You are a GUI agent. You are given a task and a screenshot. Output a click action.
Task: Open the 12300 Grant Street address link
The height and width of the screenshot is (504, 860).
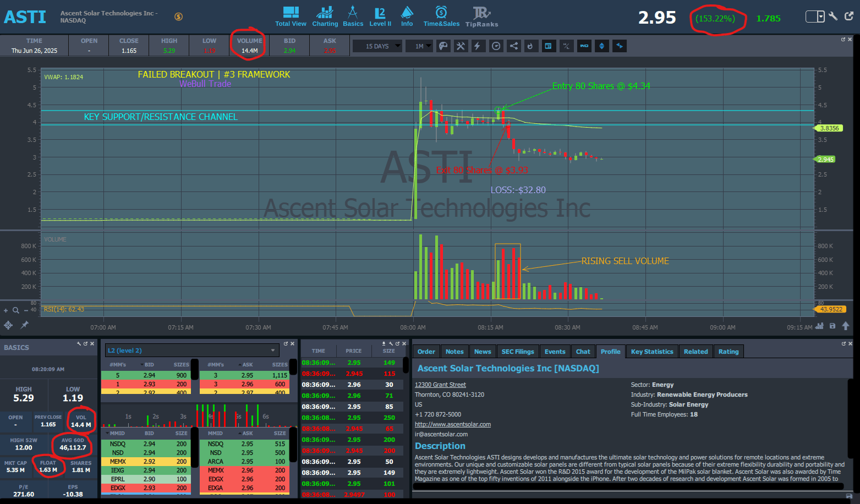pyautogui.click(x=440, y=385)
